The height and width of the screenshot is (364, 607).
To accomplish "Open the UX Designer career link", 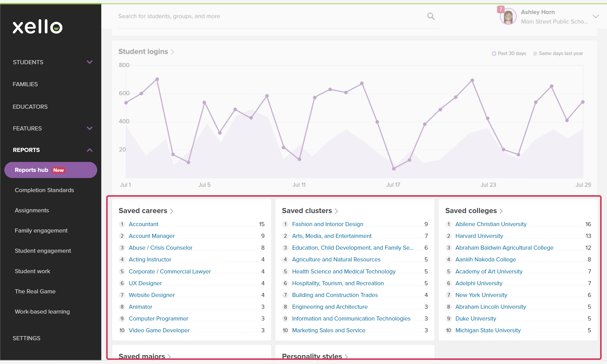I will (145, 283).
